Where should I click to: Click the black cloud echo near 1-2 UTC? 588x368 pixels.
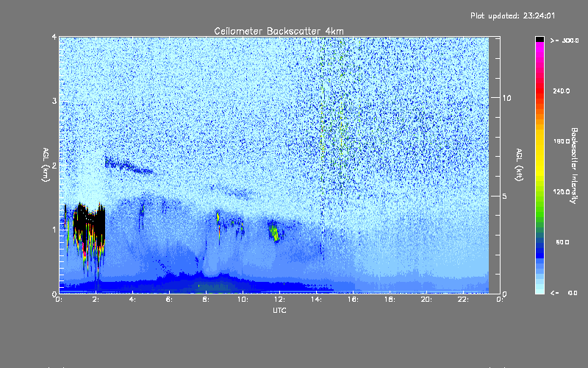pos(89,222)
